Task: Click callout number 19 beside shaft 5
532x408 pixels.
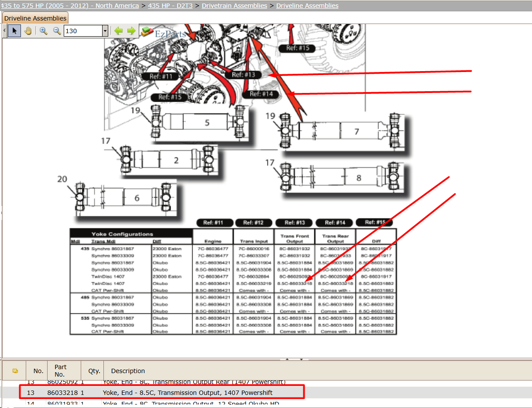Action: 135,110
